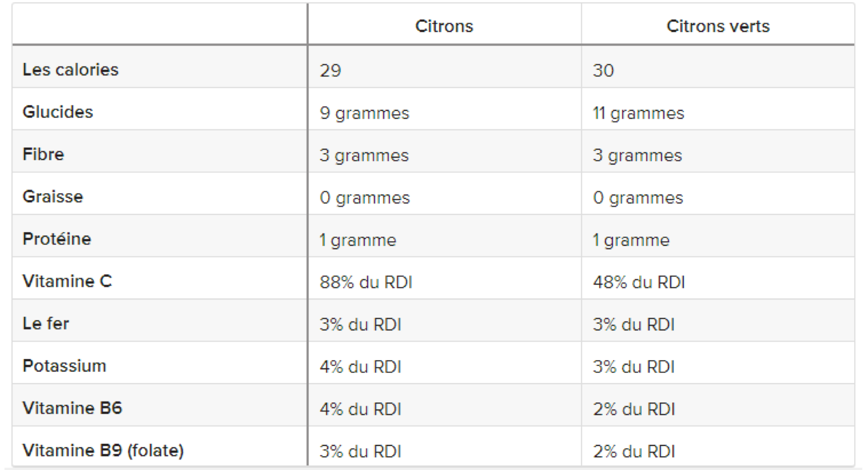Click the Vitamine C row label
Image resolution: width=868 pixels, height=470 pixels.
click(67, 281)
